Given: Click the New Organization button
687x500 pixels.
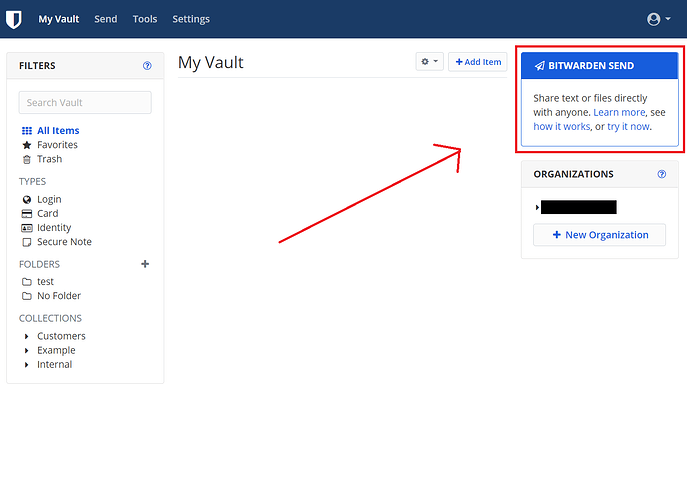Looking at the screenshot, I should click(x=599, y=235).
